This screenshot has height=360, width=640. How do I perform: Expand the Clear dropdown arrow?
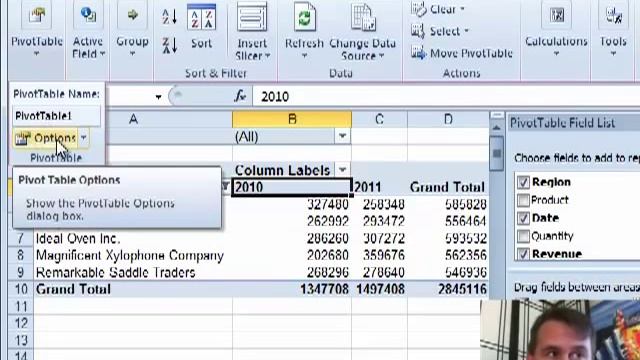pyautogui.click(x=462, y=9)
